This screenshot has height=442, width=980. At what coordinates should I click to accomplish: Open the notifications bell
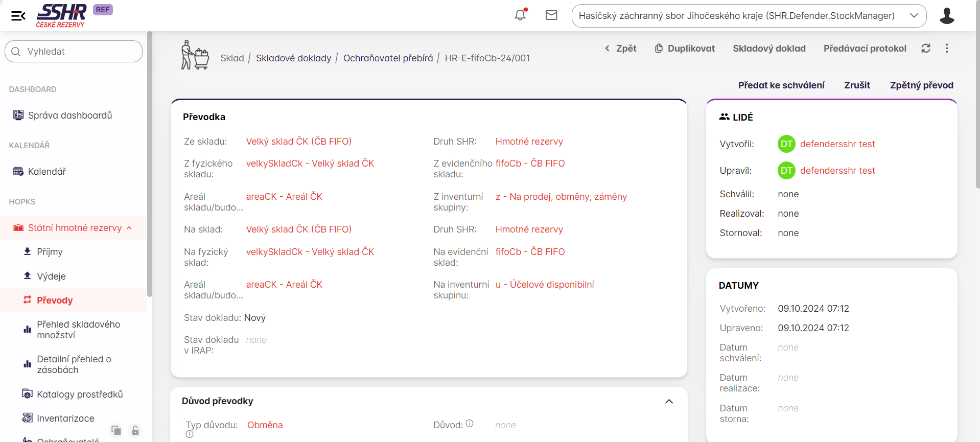tap(520, 15)
